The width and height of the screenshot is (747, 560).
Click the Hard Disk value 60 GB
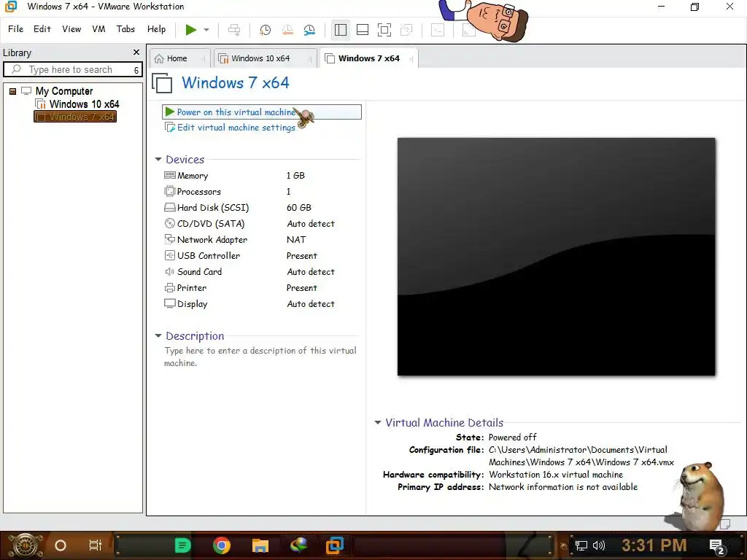(298, 208)
